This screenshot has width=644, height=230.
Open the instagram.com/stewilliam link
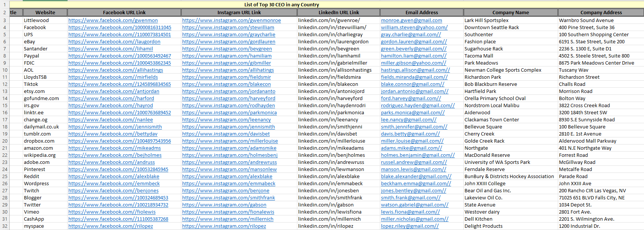pos(228,28)
